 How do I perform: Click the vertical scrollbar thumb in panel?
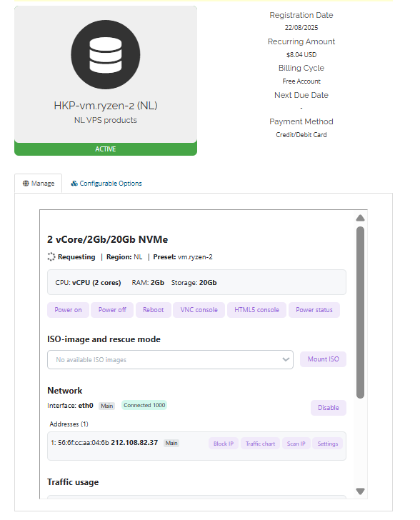(x=360, y=312)
